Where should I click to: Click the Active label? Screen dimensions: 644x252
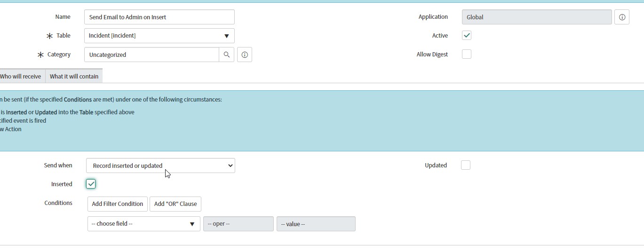(x=440, y=36)
